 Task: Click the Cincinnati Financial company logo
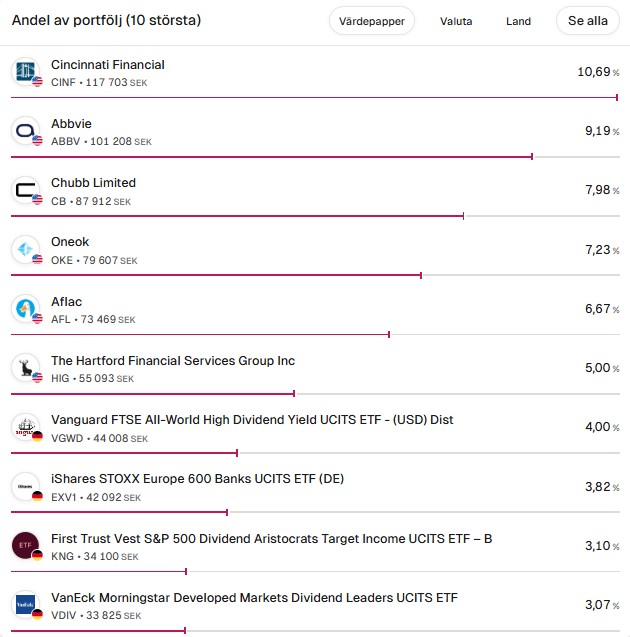(x=25, y=72)
